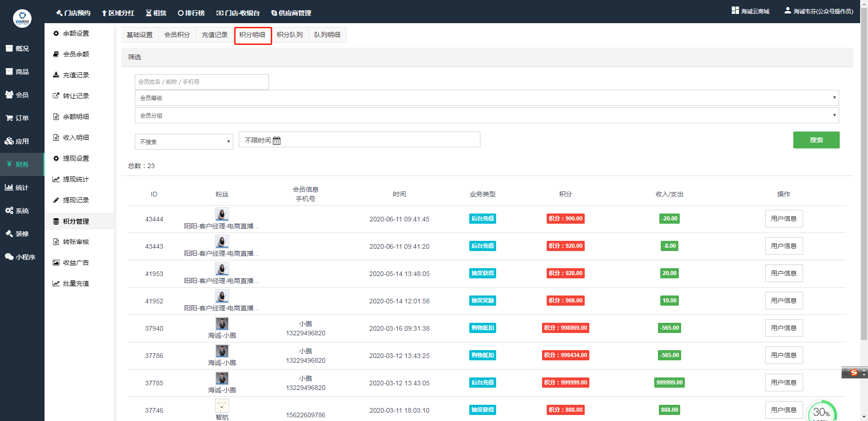Switch to 队列明细 tab
This screenshot has height=421, width=868.
click(327, 35)
